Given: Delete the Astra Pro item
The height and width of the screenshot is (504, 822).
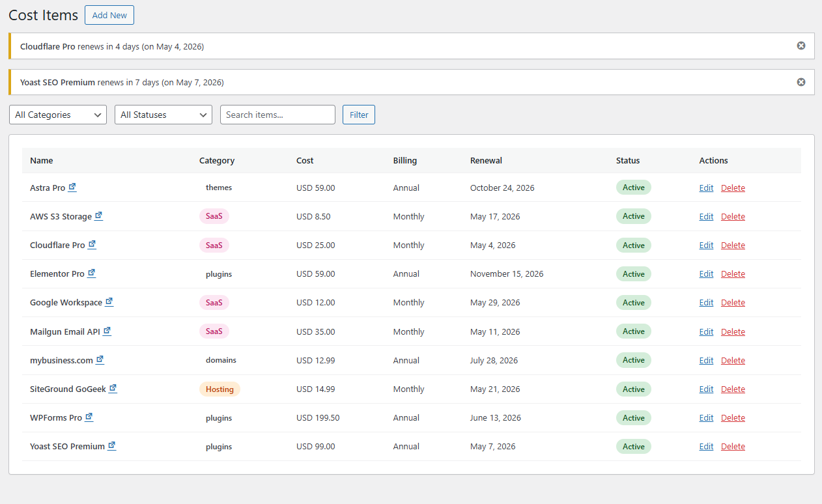Looking at the screenshot, I should tap(733, 188).
